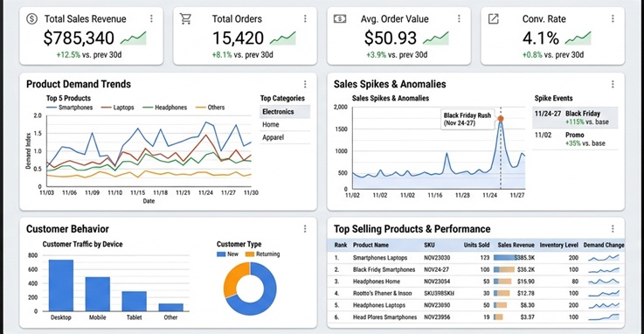Sort by Product Name column header
The image size is (644, 334).
tap(370, 245)
